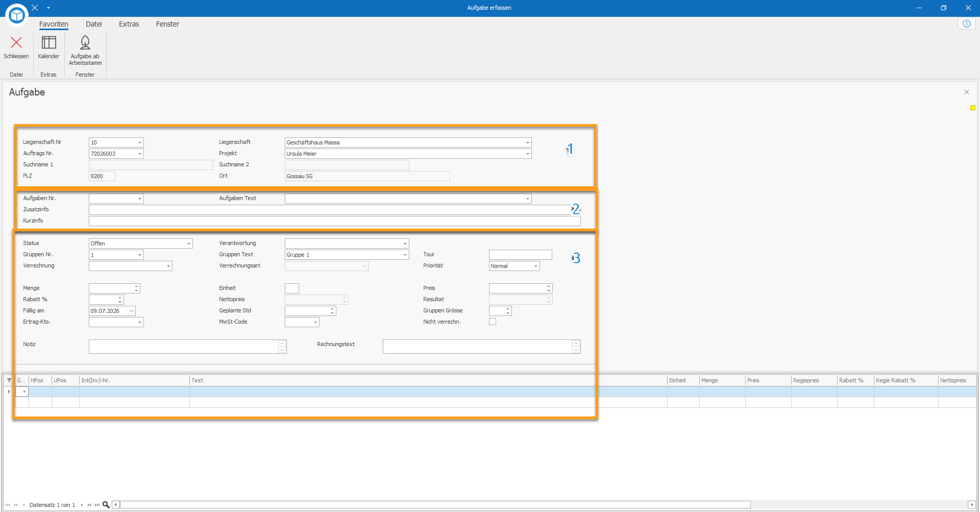
Task: Click the search magnifier in the navigator
Action: coord(106,505)
